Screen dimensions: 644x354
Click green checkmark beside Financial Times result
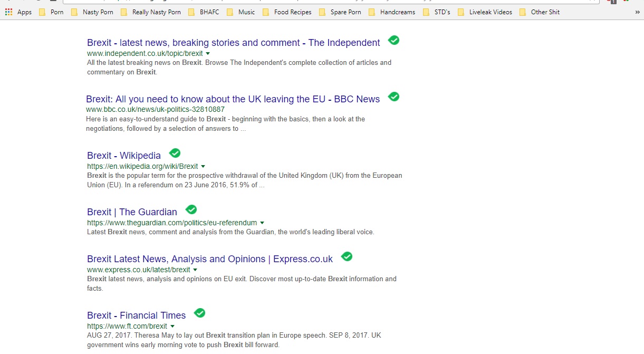(x=199, y=313)
